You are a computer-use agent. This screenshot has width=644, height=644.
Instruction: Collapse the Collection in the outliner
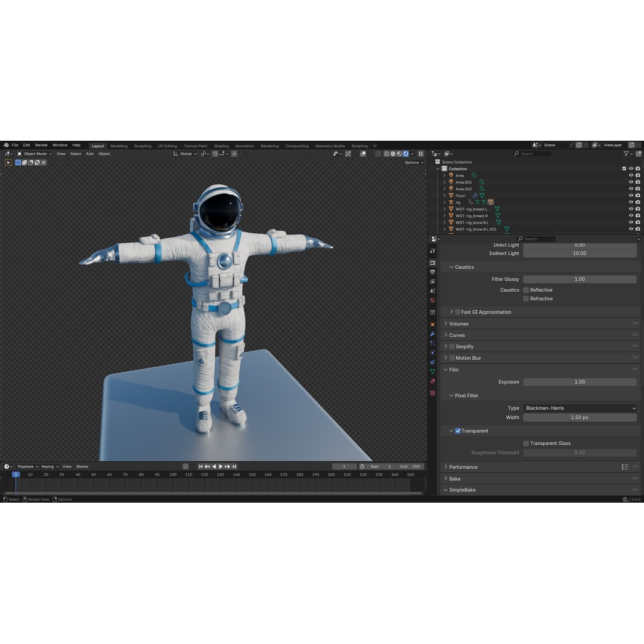click(438, 169)
